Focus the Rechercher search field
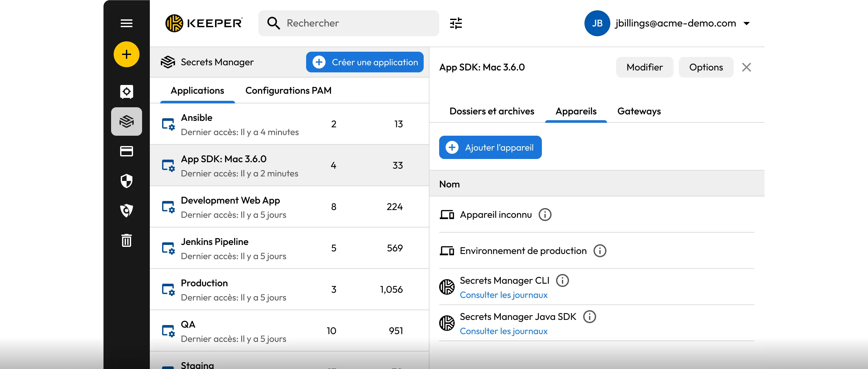This screenshot has height=369, width=868. coord(348,23)
